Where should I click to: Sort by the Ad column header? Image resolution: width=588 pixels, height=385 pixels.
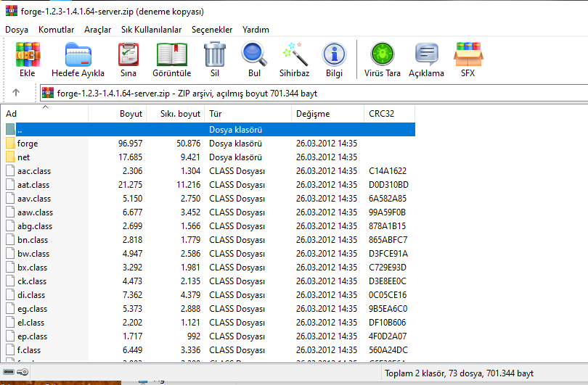44,114
